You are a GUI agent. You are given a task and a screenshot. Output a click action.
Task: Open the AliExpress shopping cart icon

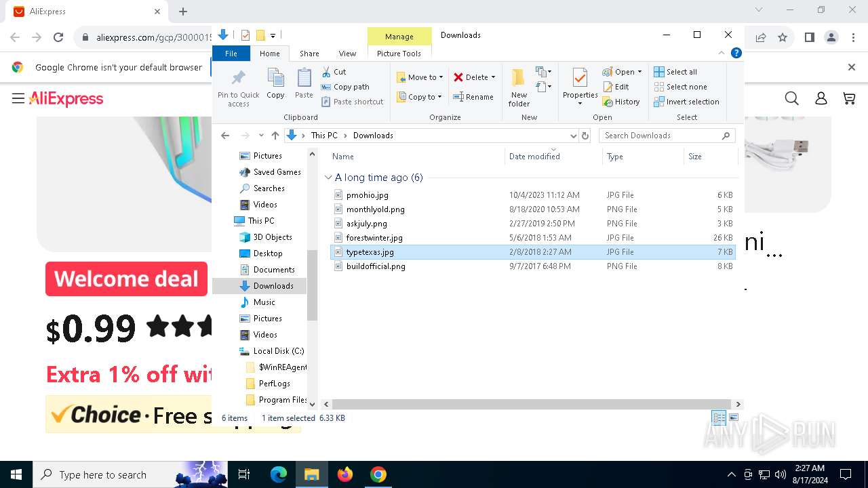(x=849, y=99)
